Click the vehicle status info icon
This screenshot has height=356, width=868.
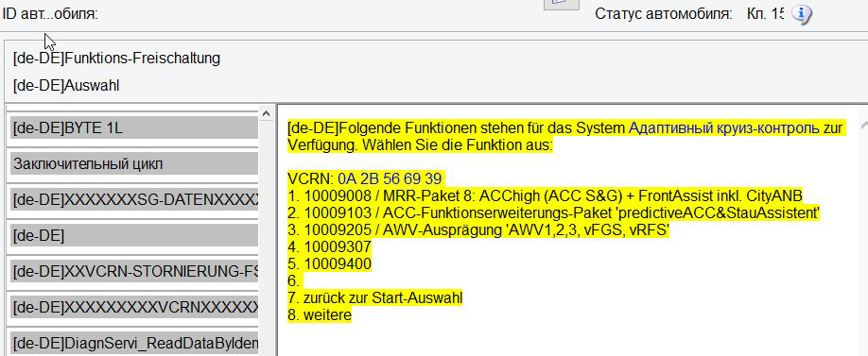pyautogui.click(x=801, y=14)
